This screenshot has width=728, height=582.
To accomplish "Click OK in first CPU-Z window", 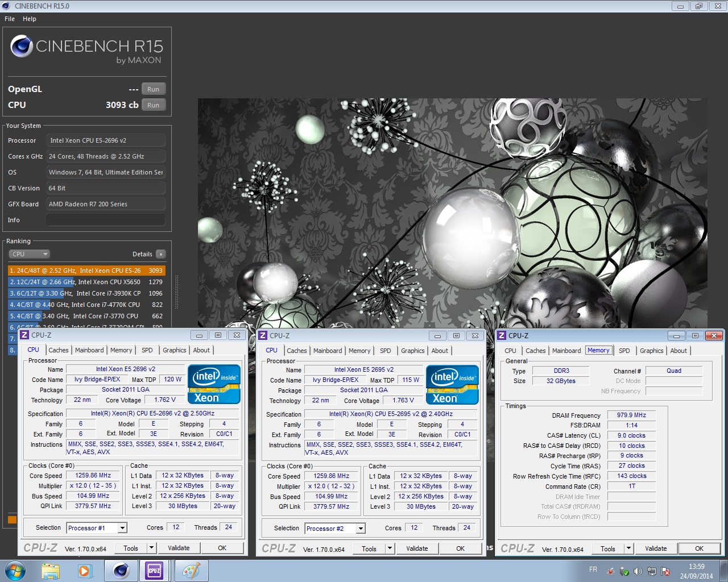I will [x=222, y=548].
